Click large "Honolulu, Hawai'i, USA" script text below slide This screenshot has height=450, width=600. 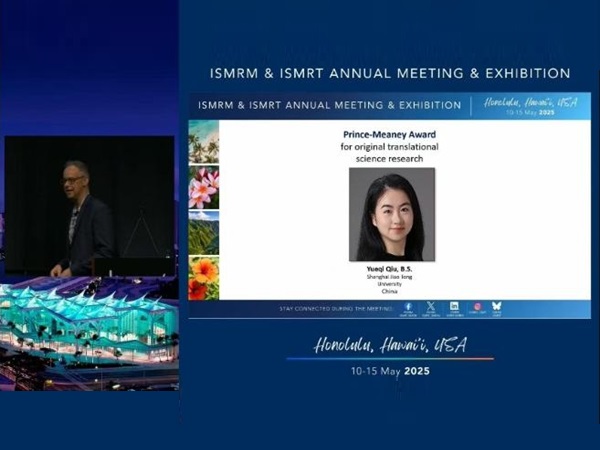pyautogui.click(x=390, y=345)
